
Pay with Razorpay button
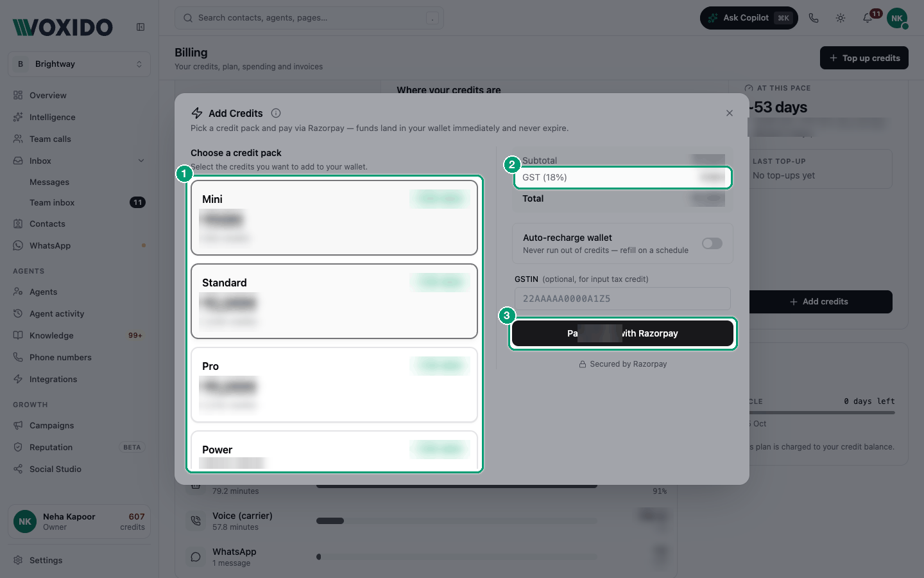[x=622, y=333]
